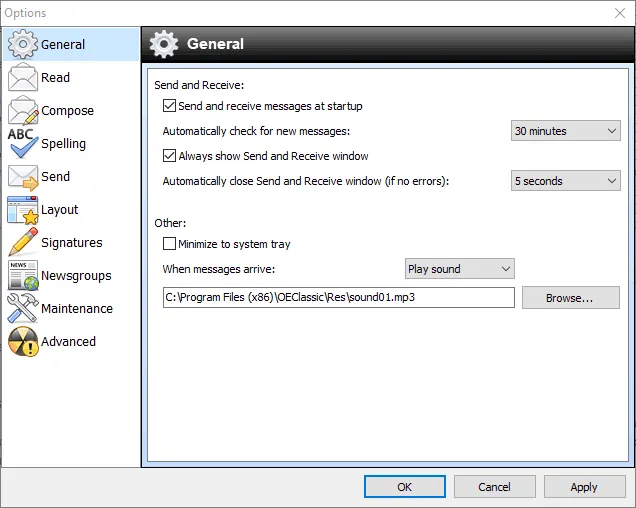Uncheck Send and receive messages at startup

pyautogui.click(x=169, y=106)
